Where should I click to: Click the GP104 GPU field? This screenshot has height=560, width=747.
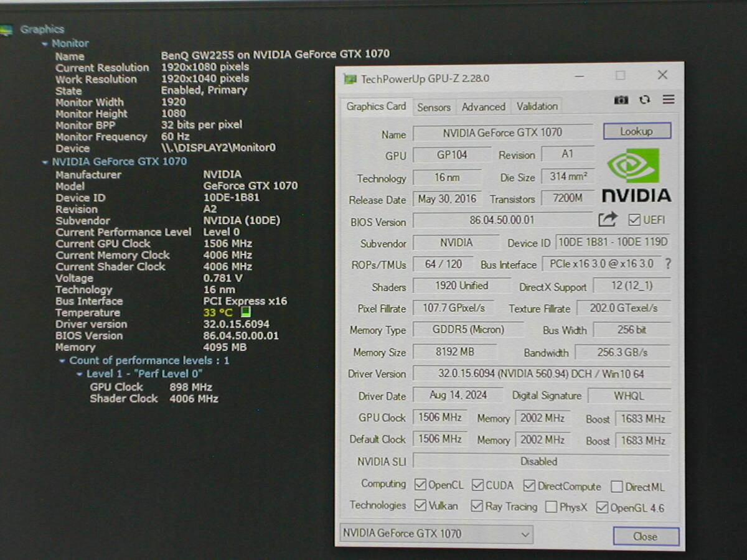(452, 155)
